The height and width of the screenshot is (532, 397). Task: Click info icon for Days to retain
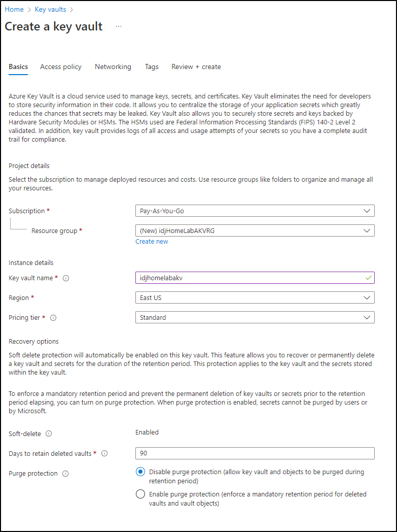[x=104, y=453]
